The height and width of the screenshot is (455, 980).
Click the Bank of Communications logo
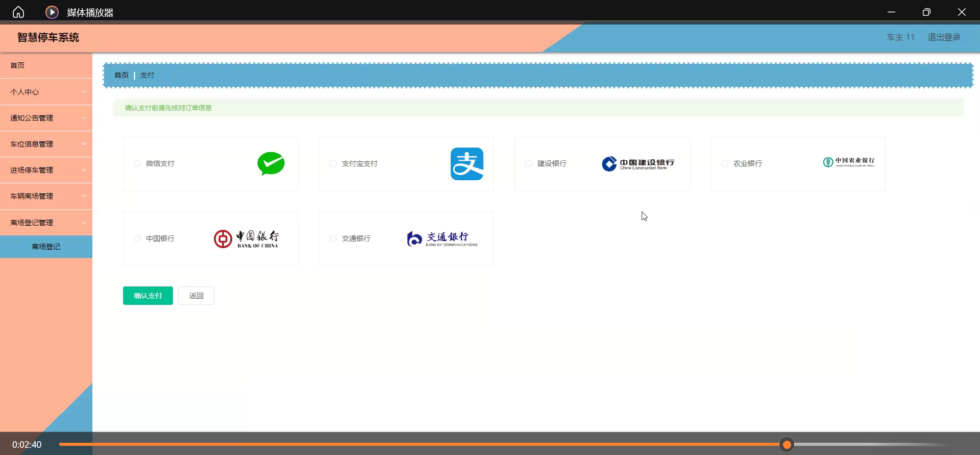pyautogui.click(x=442, y=238)
